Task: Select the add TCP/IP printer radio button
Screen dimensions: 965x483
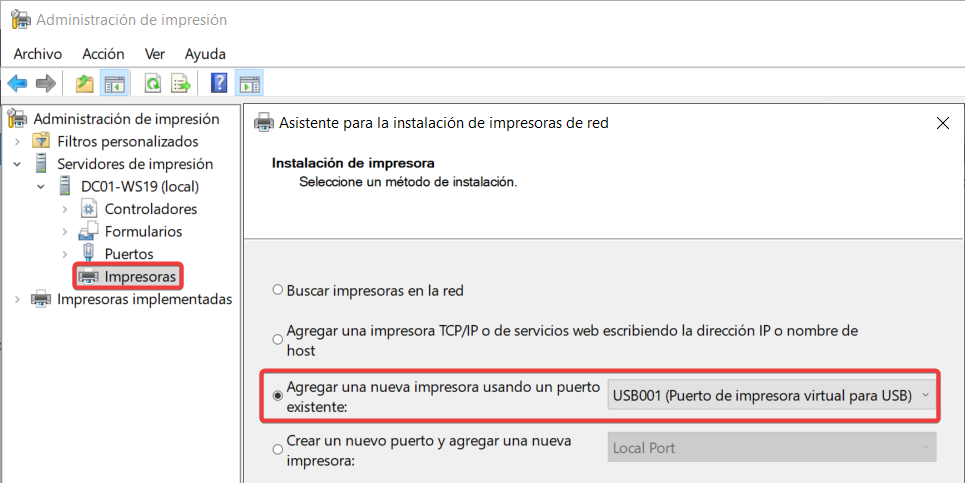Action: pyautogui.click(x=278, y=341)
